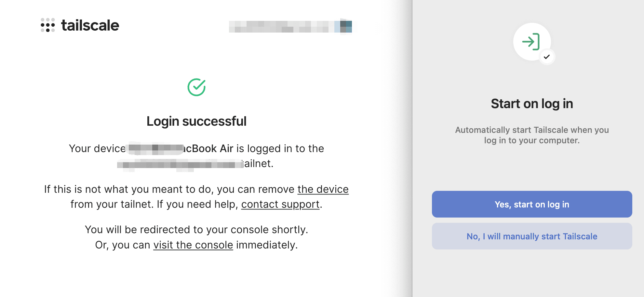Screen dimensions: 644x297
Task: Click 'You will be redirected' sentence
Action: click(196, 230)
